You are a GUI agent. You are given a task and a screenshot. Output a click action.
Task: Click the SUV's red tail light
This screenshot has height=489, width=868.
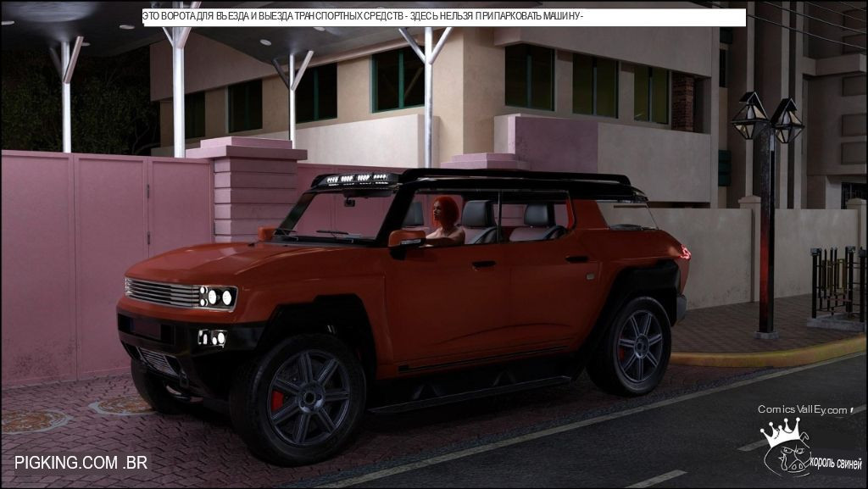tap(684, 252)
